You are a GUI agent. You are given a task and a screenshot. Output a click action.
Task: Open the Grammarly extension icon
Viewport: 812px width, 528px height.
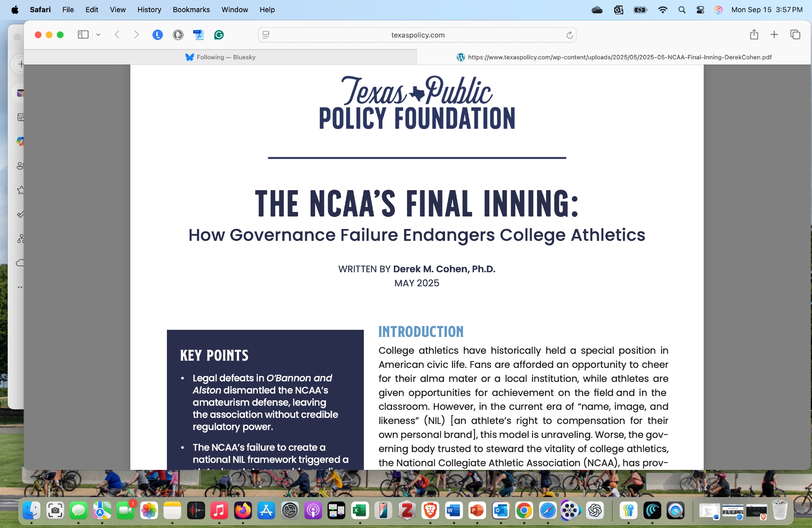[219, 35]
